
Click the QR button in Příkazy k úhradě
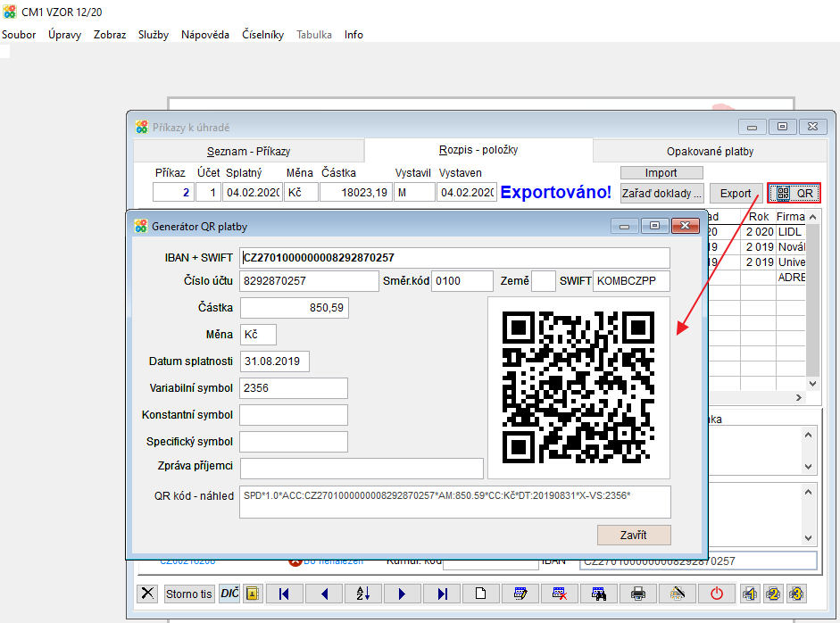[x=794, y=194]
